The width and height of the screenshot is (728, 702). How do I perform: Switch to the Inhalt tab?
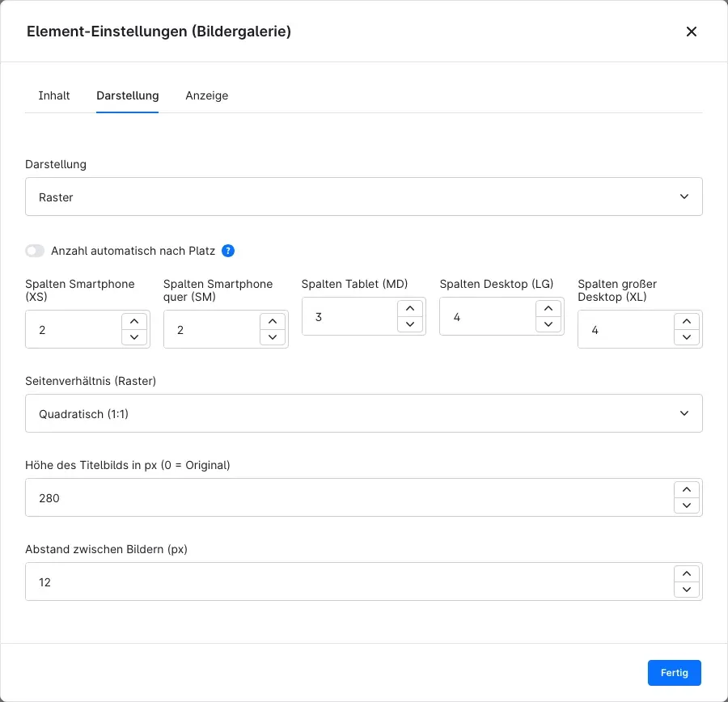point(54,95)
